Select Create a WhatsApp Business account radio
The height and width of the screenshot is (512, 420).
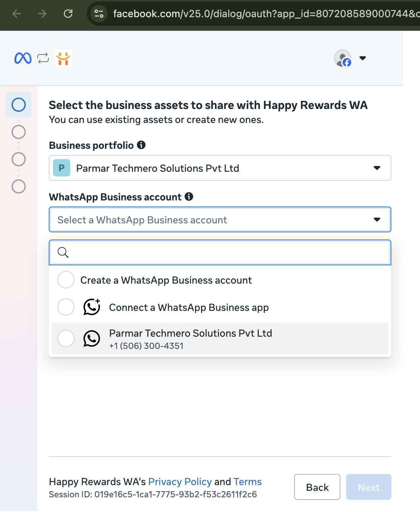(x=66, y=280)
